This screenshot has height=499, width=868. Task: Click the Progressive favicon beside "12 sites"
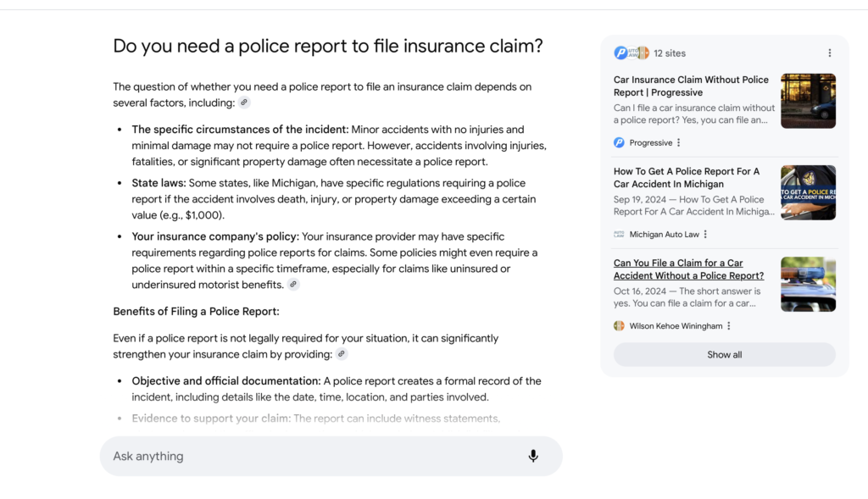pos(621,53)
